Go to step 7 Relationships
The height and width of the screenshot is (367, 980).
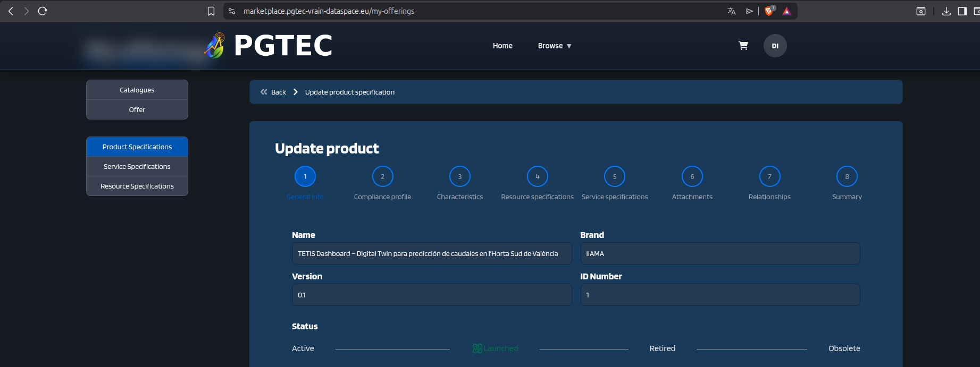769,176
